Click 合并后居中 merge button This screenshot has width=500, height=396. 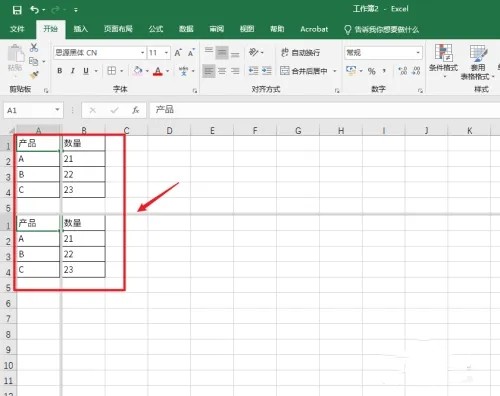(x=304, y=71)
